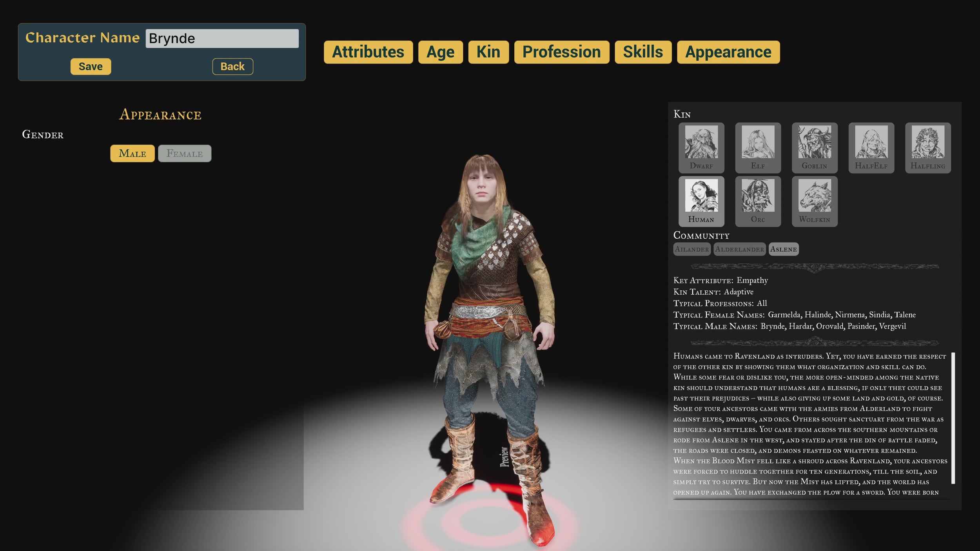Click the kin description scrollbar

click(x=953, y=418)
